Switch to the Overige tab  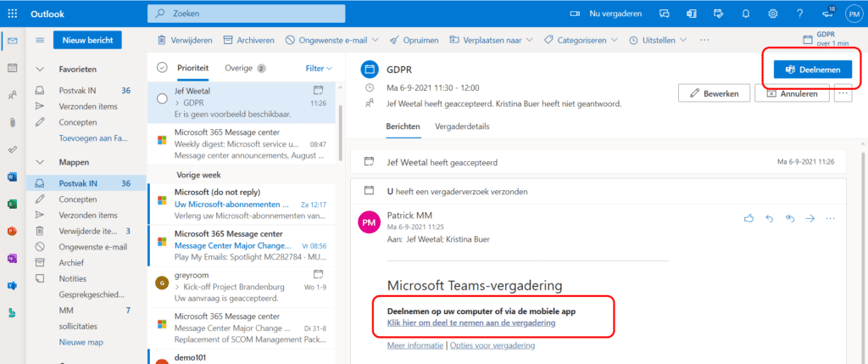[245, 68]
